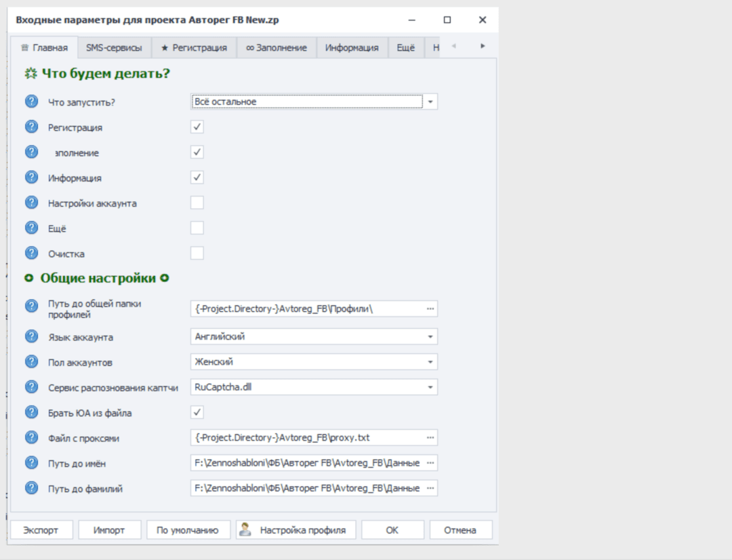Click help icon beside 'Настройки аккаунта'
Screen dimensions: 732x560
tap(31, 203)
